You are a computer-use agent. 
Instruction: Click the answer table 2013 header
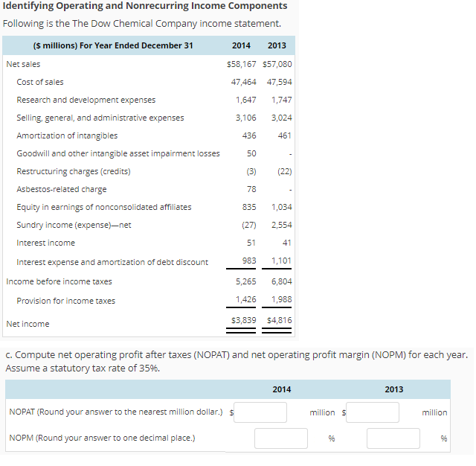point(394,390)
